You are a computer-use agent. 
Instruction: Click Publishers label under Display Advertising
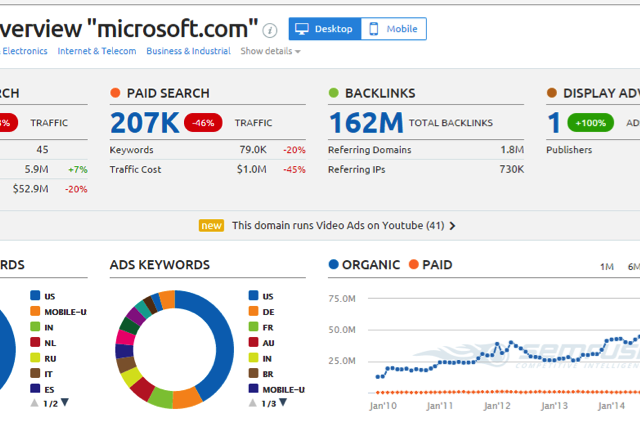coord(569,150)
